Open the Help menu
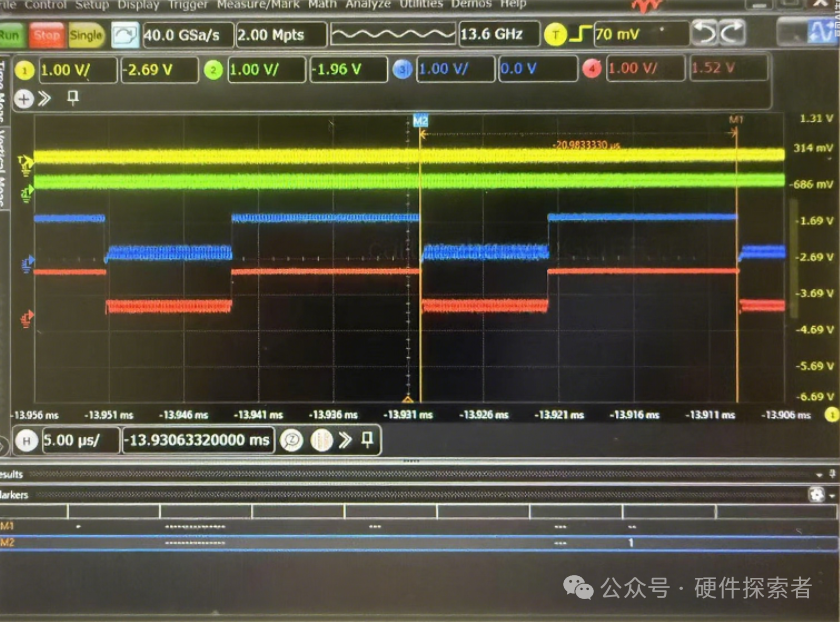This screenshot has height=622, width=840. [513, 4]
